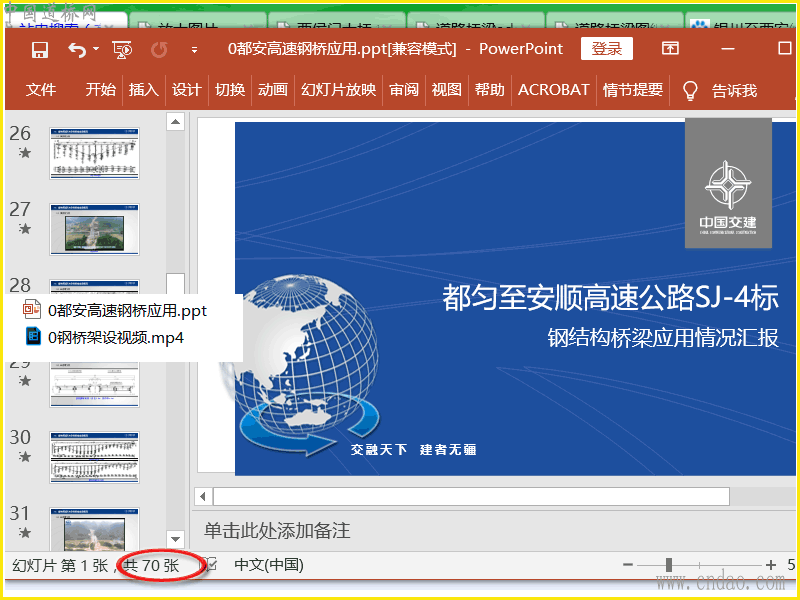The height and width of the screenshot is (600, 800).
Task: Click the window title 0都安高速钢桥应用.ppt[兼容模式]
Action: 342,49
